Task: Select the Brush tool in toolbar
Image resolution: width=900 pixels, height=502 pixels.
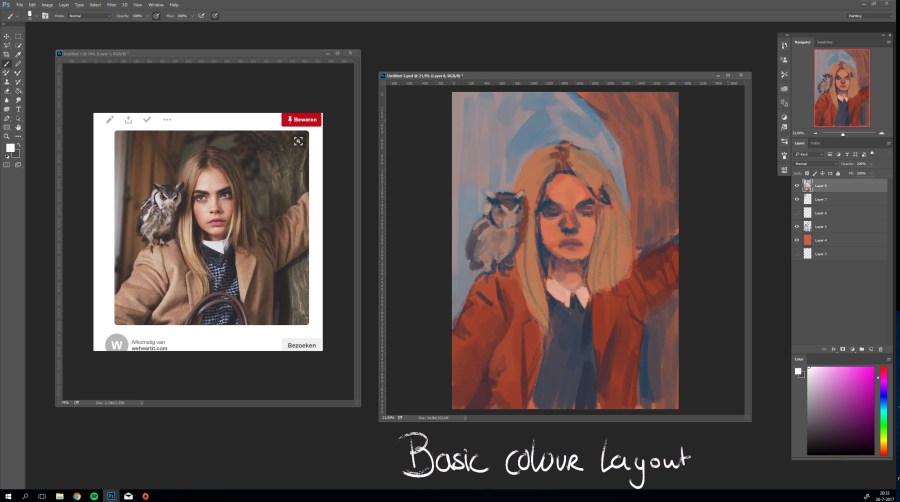Action: tap(7, 63)
